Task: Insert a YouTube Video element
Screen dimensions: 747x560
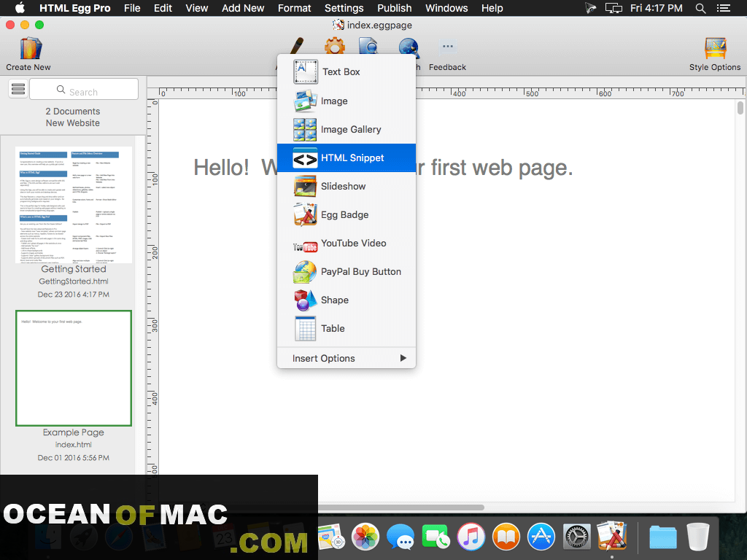Action: [x=347, y=244]
